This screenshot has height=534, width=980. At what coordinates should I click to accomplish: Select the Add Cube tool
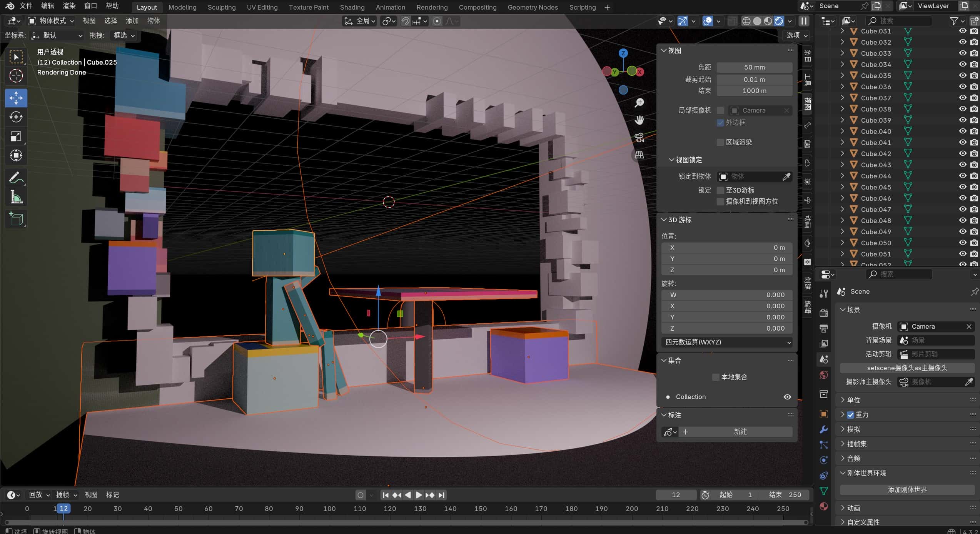tap(16, 219)
